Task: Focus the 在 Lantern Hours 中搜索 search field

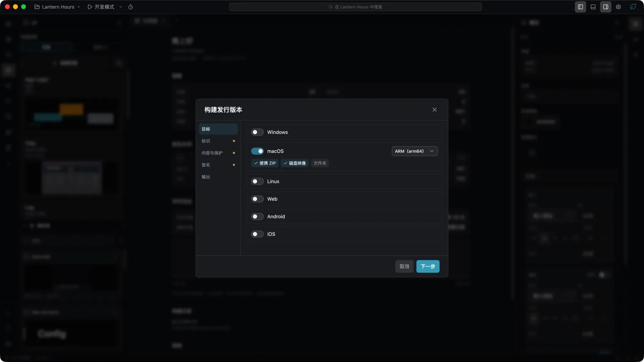Action: (x=355, y=7)
